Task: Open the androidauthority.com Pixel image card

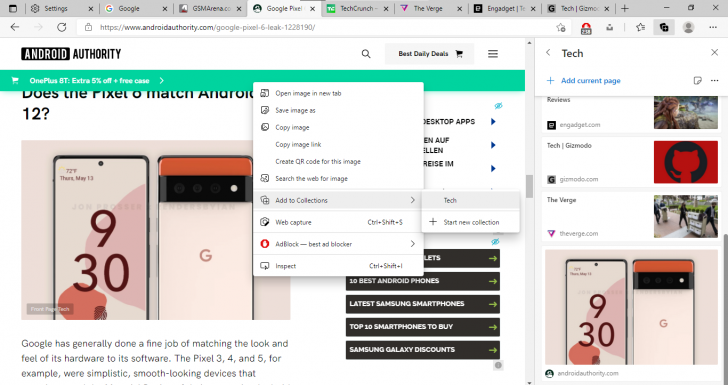Action: [632, 314]
